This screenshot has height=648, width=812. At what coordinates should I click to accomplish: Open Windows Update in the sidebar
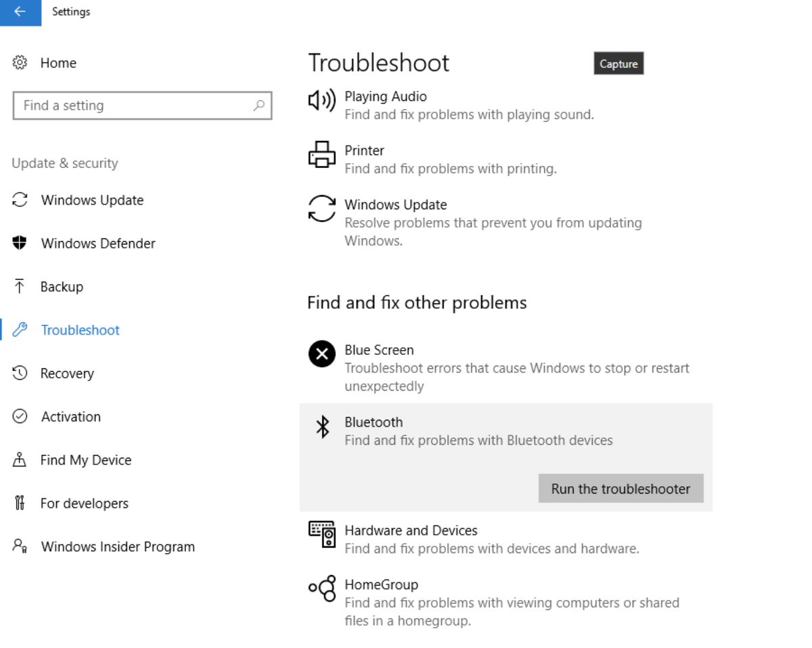click(x=92, y=200)
